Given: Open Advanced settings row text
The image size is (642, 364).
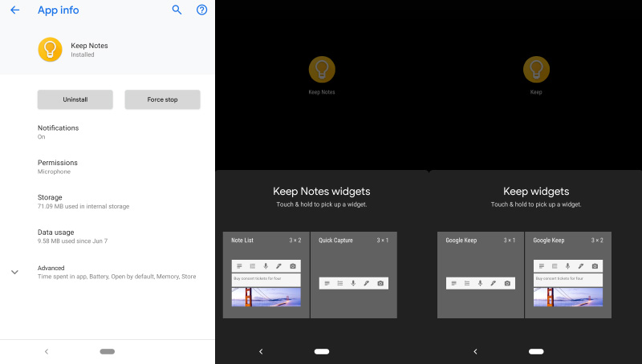Looking at the screenshot, I should (116, 272).
